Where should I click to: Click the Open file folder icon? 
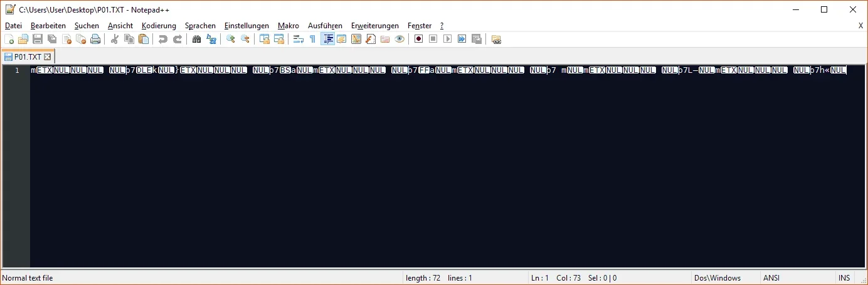point(23,39)
